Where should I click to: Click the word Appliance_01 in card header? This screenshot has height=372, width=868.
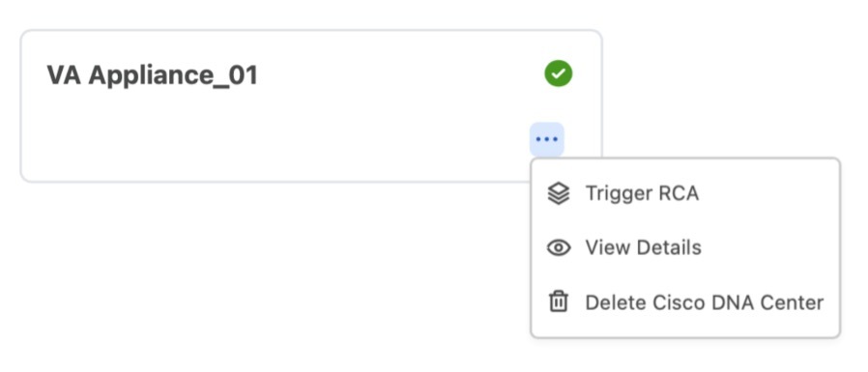click(173, 75)
